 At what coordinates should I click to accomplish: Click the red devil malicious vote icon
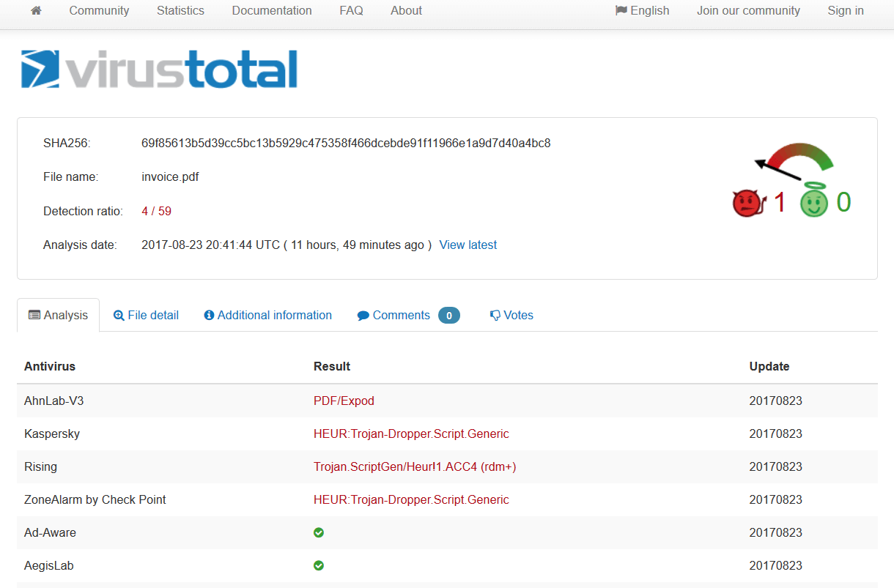(747, 203)
